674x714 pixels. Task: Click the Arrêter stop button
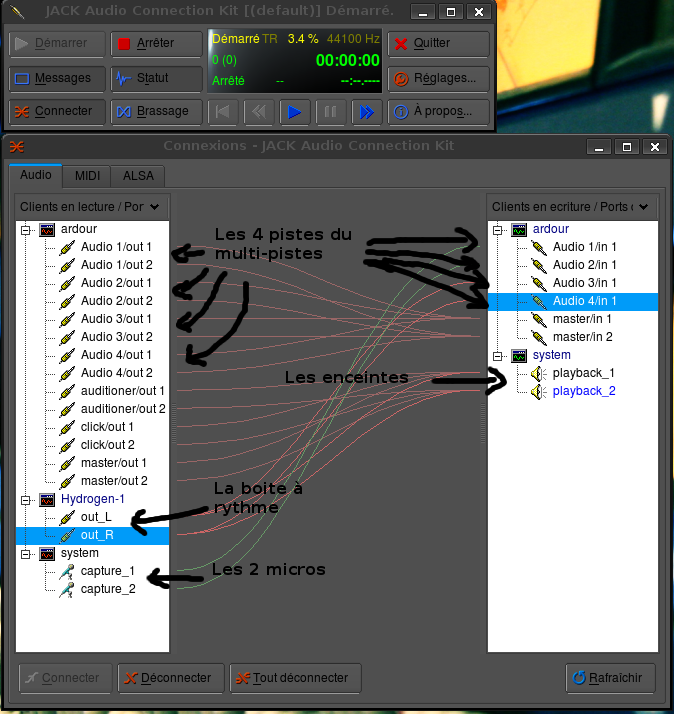(x=156, y=44)
